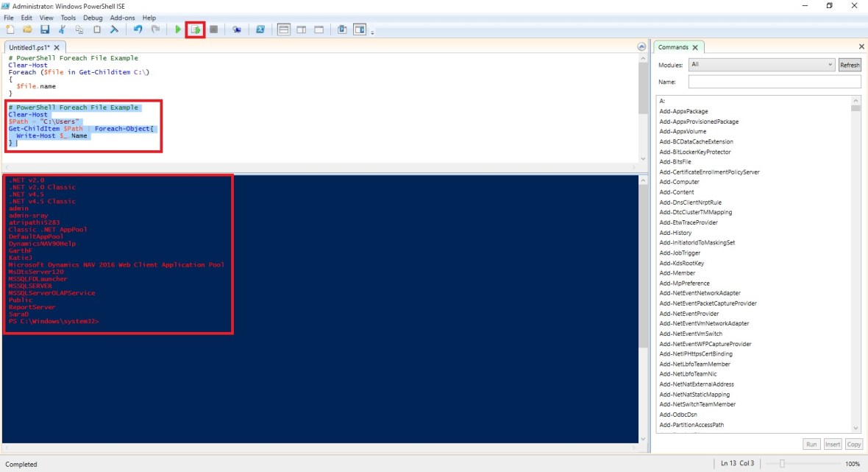Click the Run Script green play icon
This screenshot has height=472, width=868.
178,29
